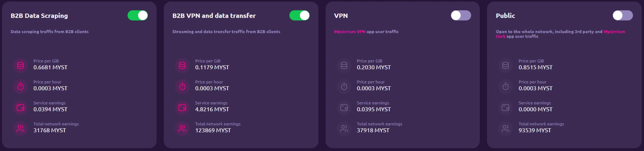This screenshot has width=644, height=151.
Task: Click the 0.8515 MYST price value
Action: [x=535, y=67]
